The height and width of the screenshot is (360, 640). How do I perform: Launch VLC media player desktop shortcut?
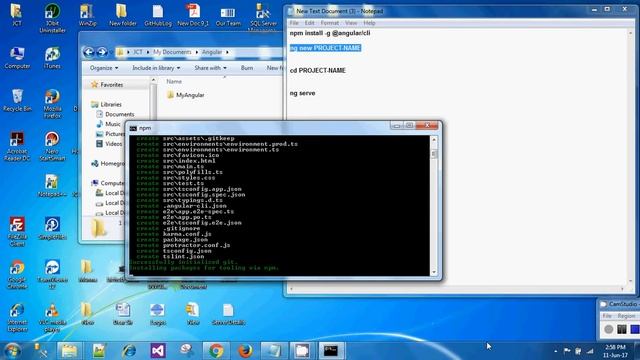(x=52, y=317)
